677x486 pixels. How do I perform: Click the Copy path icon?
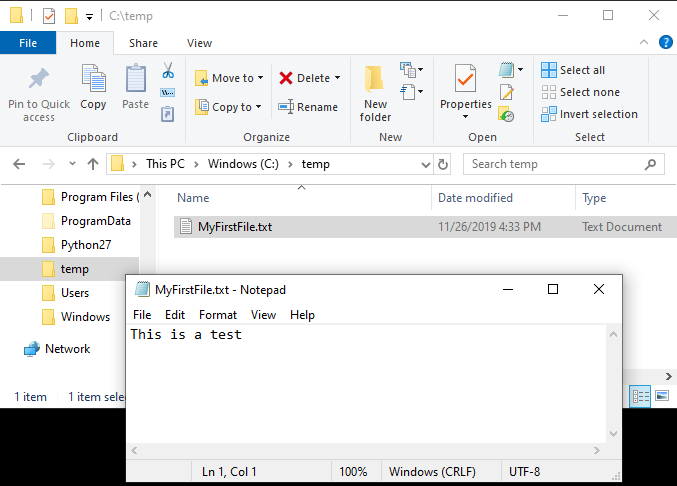168,92
